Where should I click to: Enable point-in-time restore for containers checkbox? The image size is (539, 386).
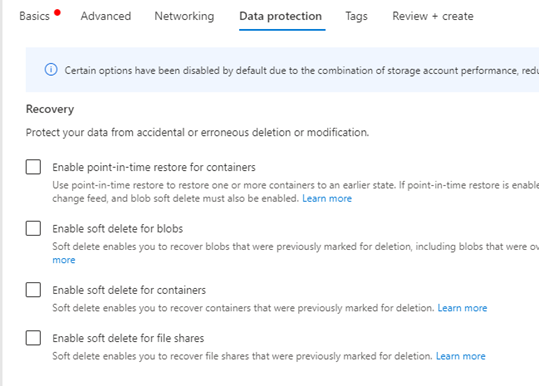(33, 167)
